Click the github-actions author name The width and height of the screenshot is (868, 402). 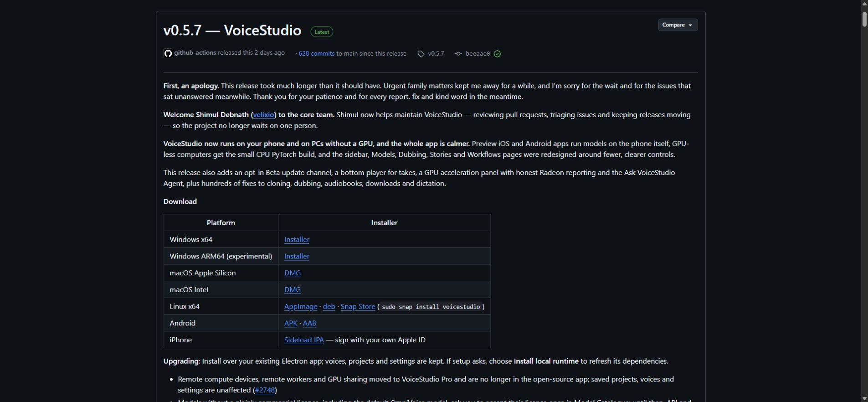(x=195, y=53)
